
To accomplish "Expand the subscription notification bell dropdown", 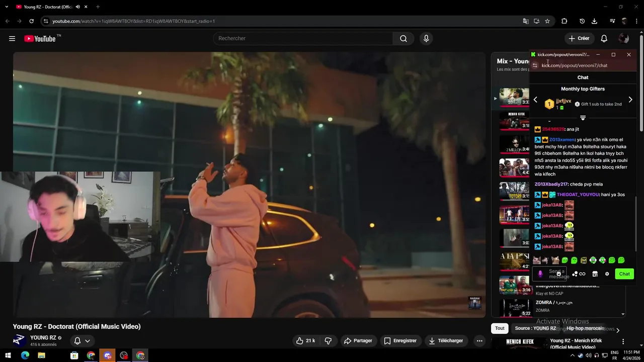I will pyautogui.click(x=82, y=341).
